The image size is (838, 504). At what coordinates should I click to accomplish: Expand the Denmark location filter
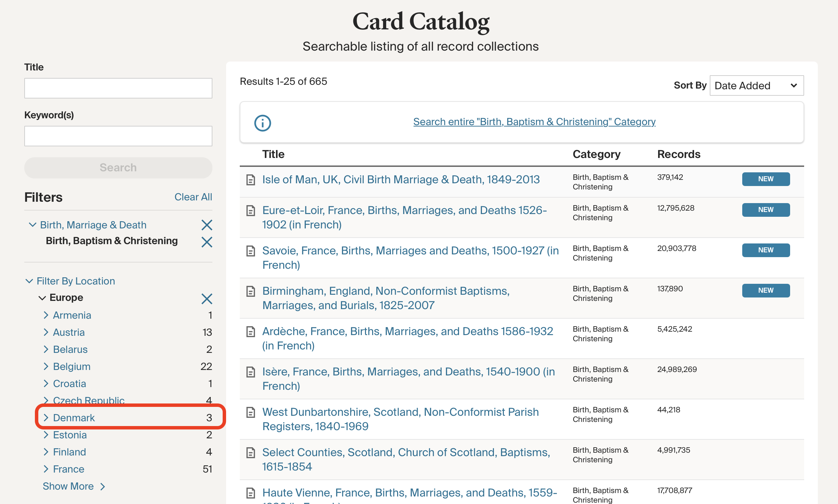46,417
